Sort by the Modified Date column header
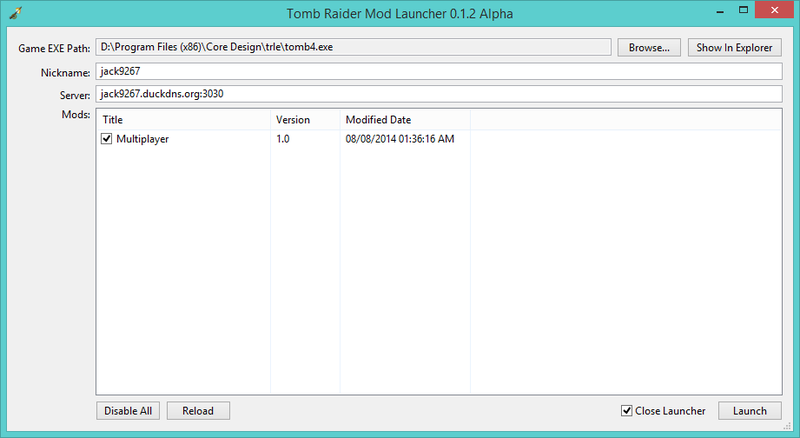This screenshot has height=438, width=800. point(404,120)
